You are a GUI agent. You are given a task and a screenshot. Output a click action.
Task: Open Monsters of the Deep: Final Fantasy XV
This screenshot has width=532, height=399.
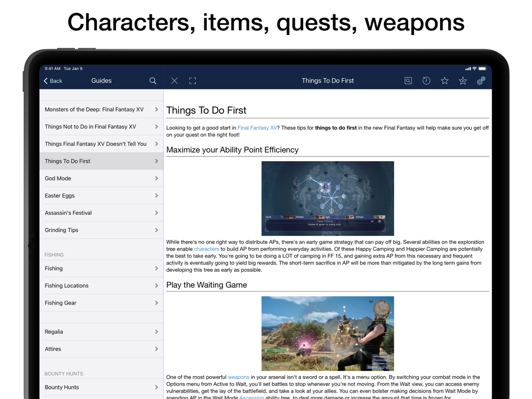(102, 110)
